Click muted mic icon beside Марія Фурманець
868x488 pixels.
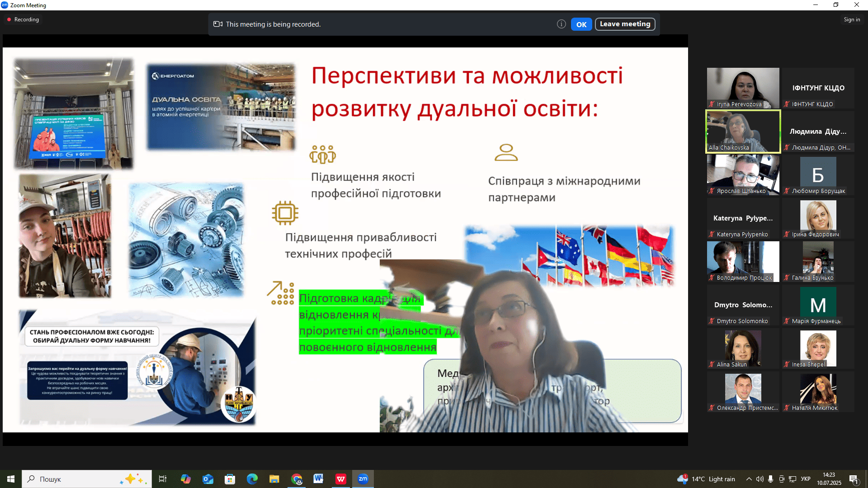click(x=787, y=321)
